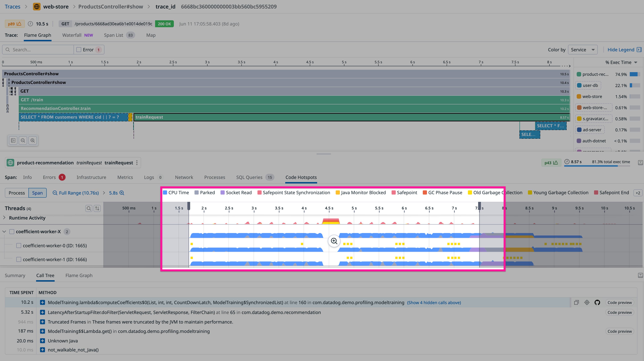
Task: Click the globe icon next to product-recommendation
Action: pyautogui.click(x=10, y=162)
